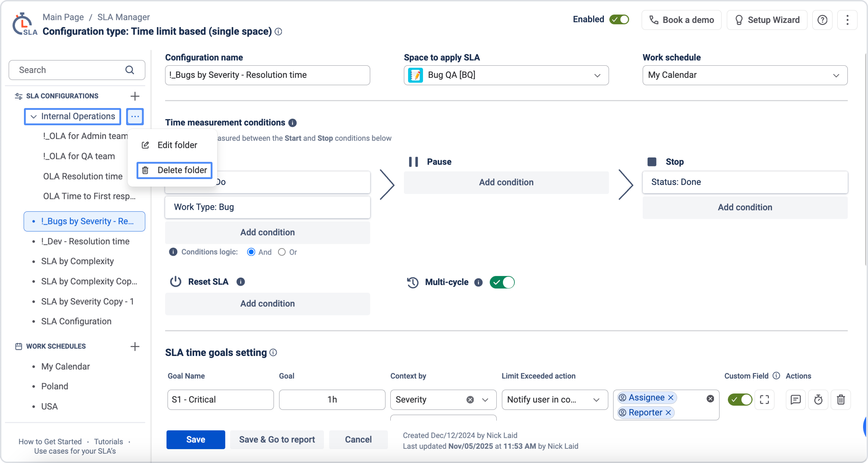Screen dimensions: 868x463
Task: Open Internal Operations folder three-dot options
Action: pos(135,117)
